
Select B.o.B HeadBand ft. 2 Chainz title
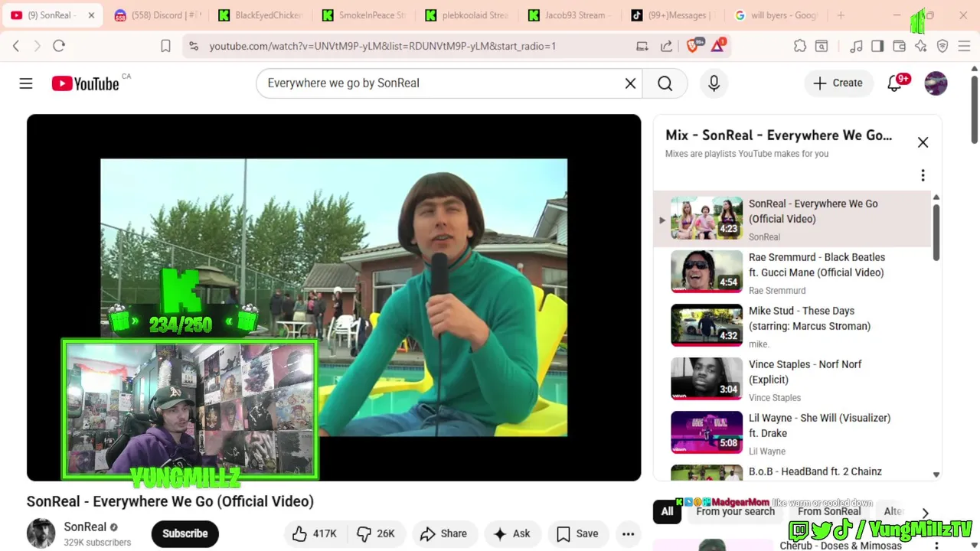pyautogui.click(x=815, y=471)
